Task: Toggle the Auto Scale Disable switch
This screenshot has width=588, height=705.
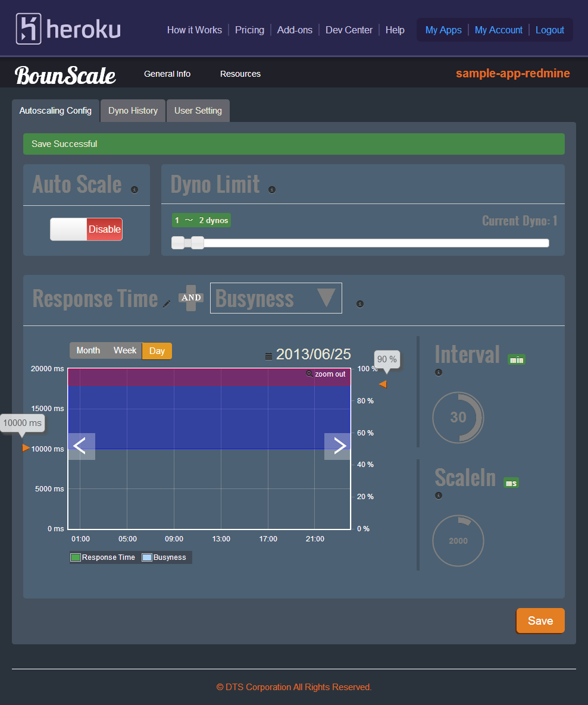Action: click(x=86, y=229)
